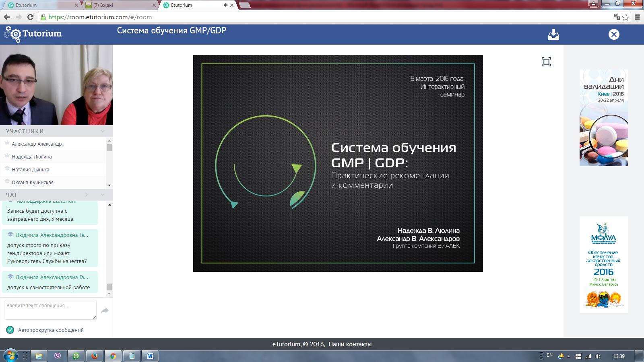Close the (7) Вхідні tab
Screen dimensions: 644x362
[x=153, y=5]
